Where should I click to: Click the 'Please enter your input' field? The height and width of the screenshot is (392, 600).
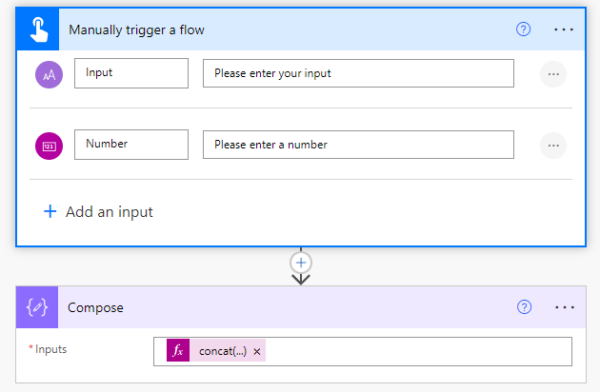(x=358, y=73)
